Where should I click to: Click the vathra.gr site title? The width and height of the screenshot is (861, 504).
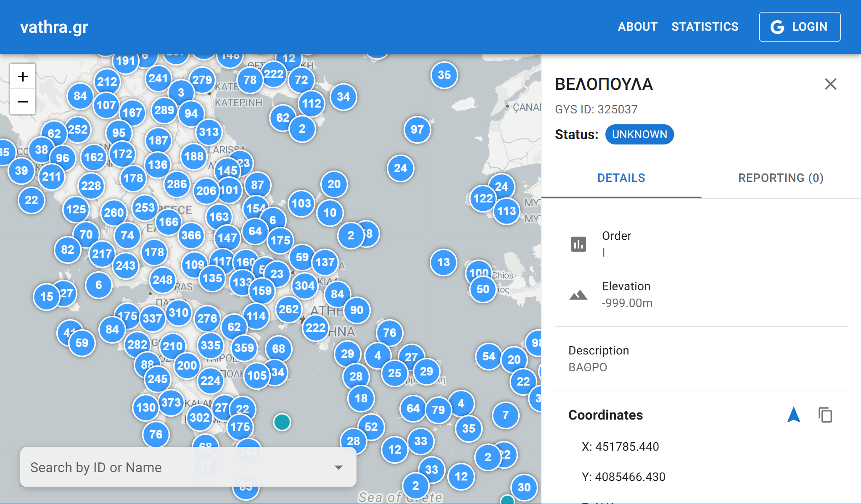tap(54, 27)
